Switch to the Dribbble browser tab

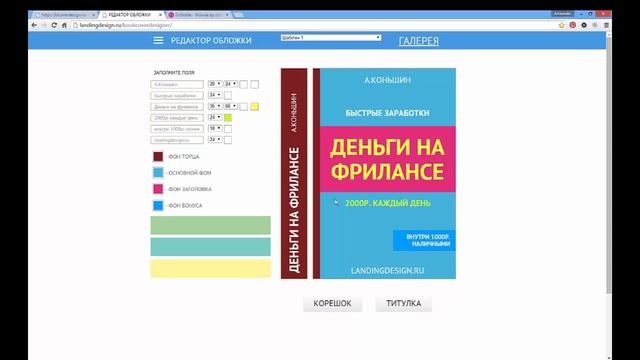point(199,15)
